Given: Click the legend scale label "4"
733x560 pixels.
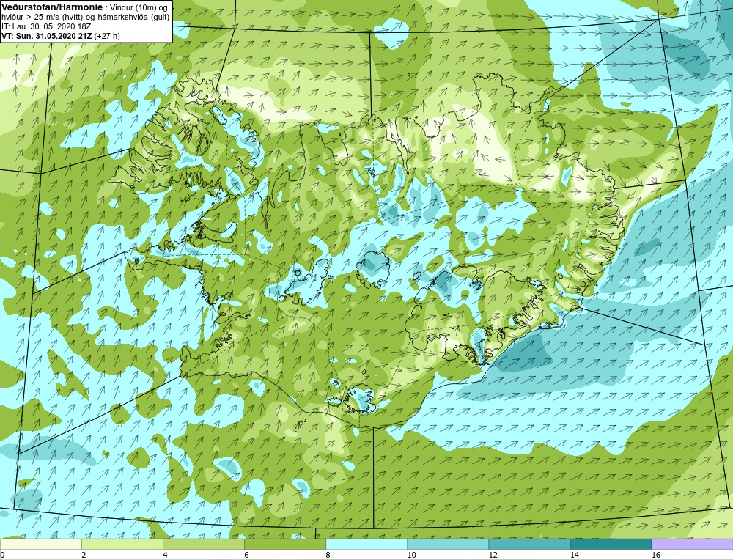Looking at the screenshot, I should 165,555.
